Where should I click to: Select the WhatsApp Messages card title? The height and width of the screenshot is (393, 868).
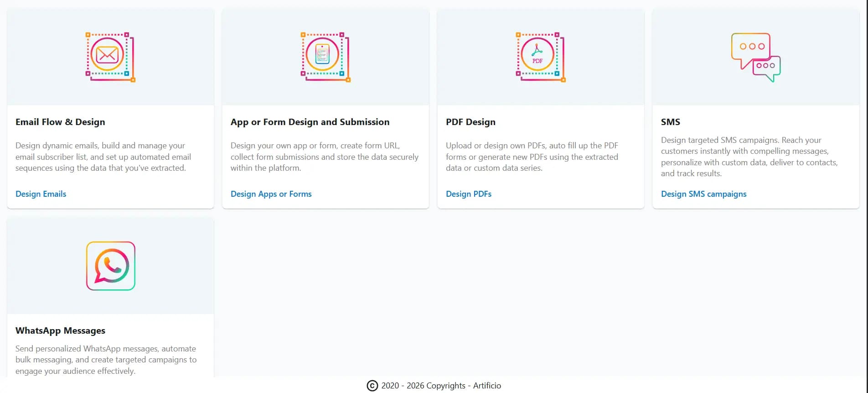pyautogui.click(x=60, y=330)
